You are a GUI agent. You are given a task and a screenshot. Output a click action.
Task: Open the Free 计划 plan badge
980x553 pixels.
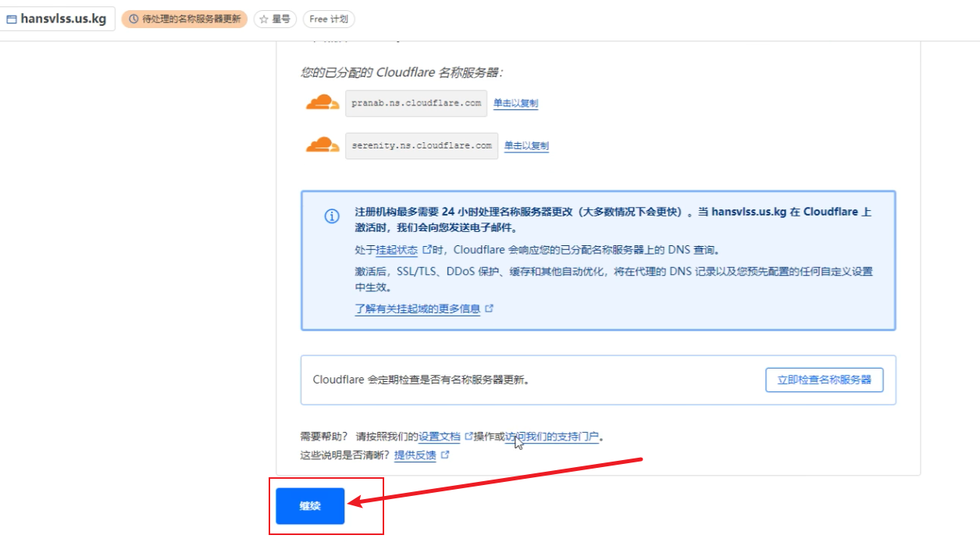pyautogui.click(x=328, y=19)
